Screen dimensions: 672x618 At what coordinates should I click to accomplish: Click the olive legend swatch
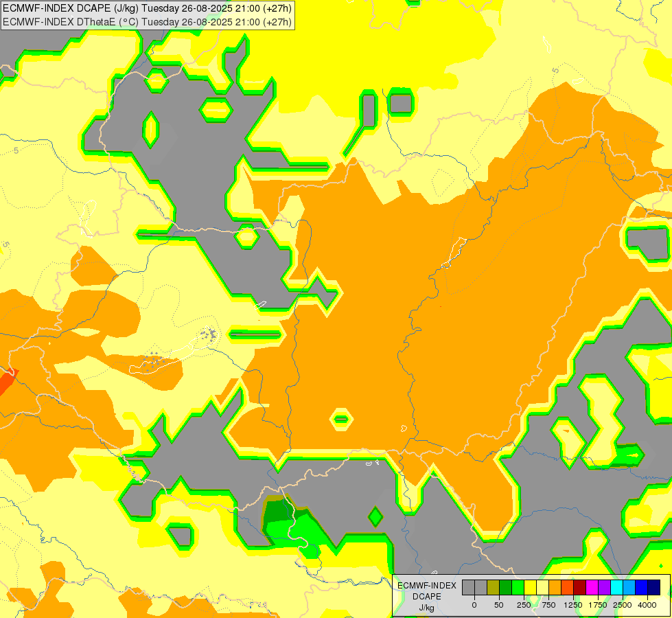coord(494,588)
